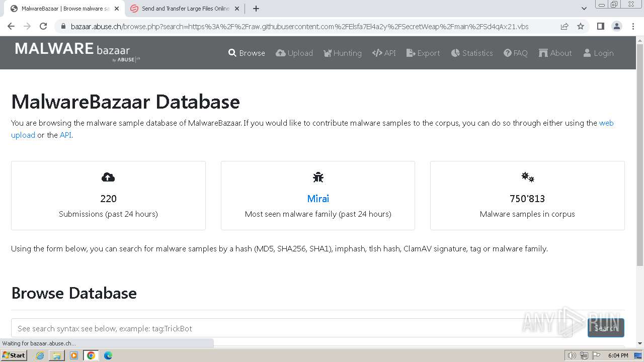644x362 pixels.
Task: Click the 220 submissions number
Action: coord(108,199)
